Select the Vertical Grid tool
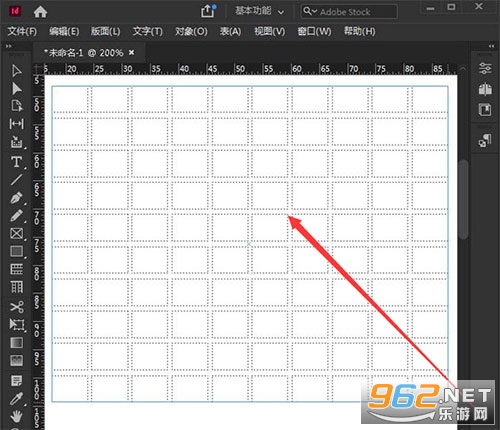 [16, 287]
